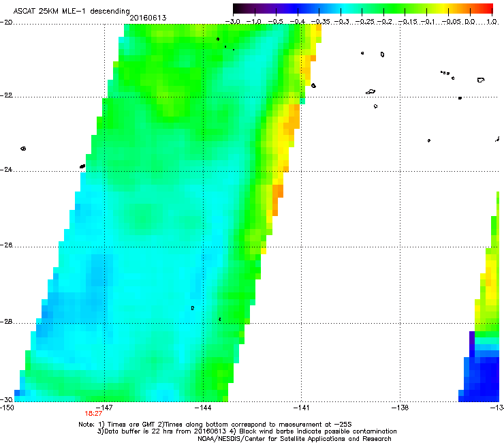
Task: Click the -150 longitude axis label
Action: coord(7,408)
